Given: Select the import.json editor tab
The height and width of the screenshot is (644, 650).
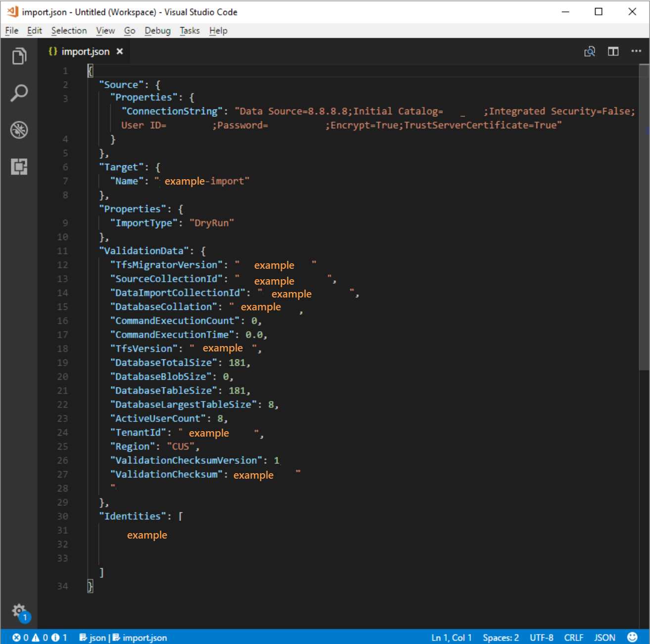Looking at the screenshot, I should coord(86,51).
